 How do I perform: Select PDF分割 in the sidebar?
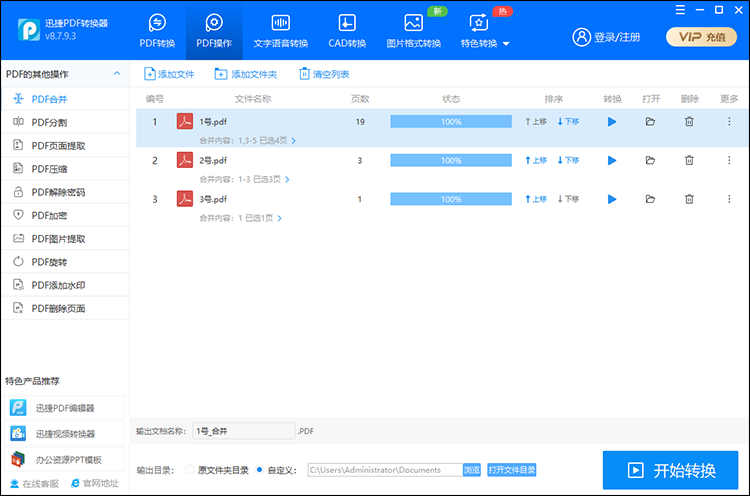coord(65,122)
